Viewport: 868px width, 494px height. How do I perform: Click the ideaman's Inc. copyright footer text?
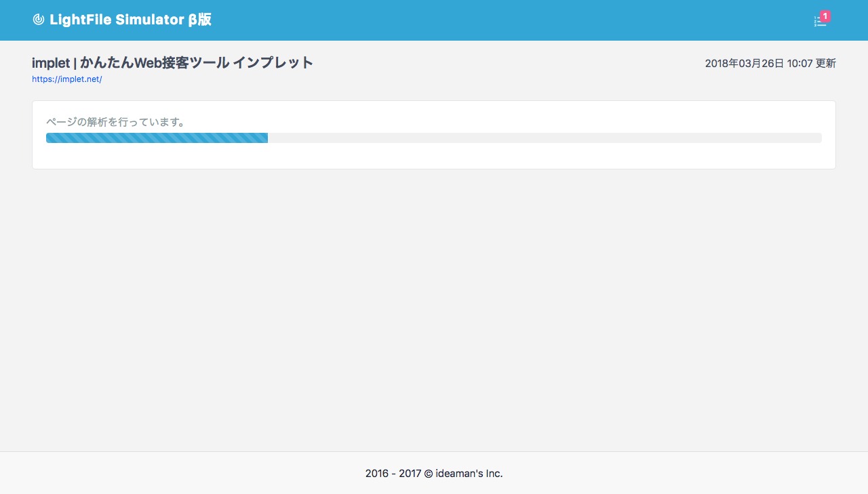point(434,474)
